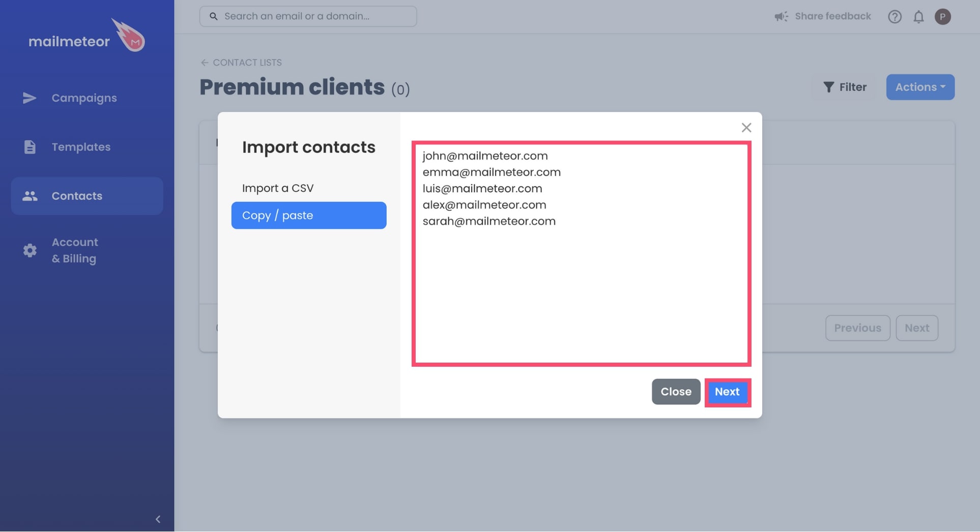Select the Import a CSV tab
This screenshot has height=532, width=980.
click(278, 188)
